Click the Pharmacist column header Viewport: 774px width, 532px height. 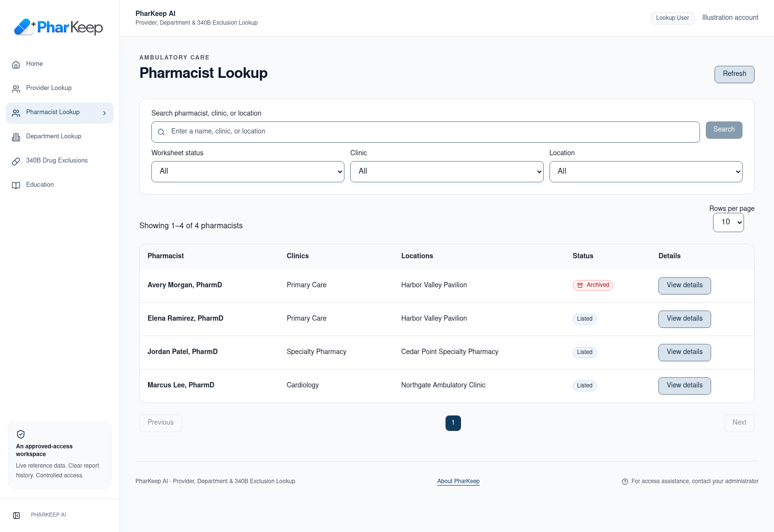[x=165, y=256]
